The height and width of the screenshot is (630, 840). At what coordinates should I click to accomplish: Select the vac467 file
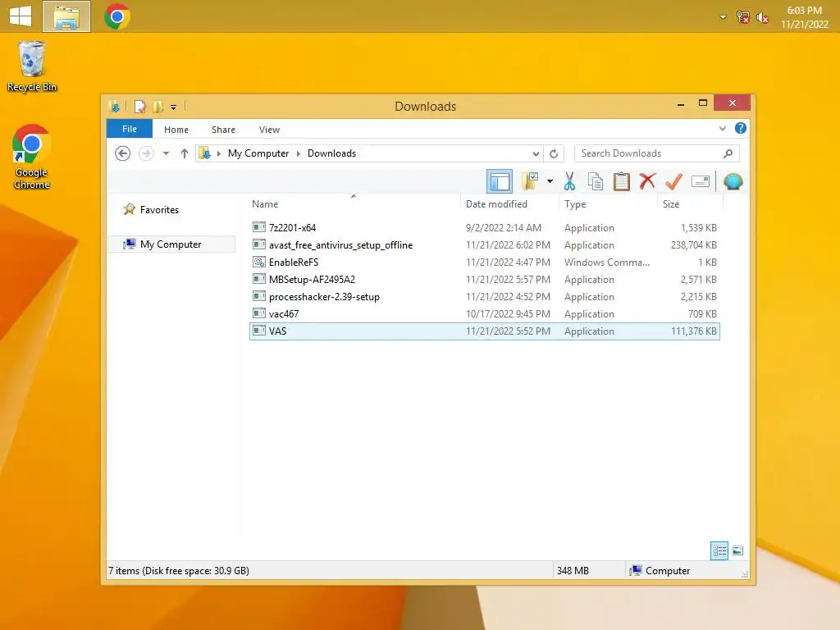(x=484, y=313)
